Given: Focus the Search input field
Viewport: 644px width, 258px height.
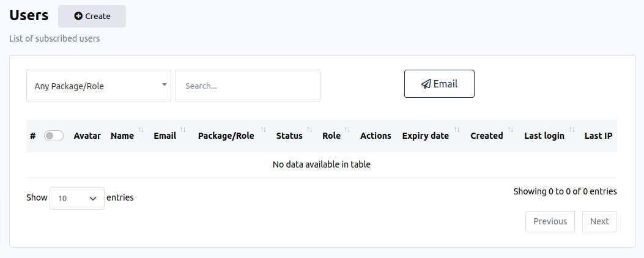Looking at the screenshot, I should pos(248,86).
